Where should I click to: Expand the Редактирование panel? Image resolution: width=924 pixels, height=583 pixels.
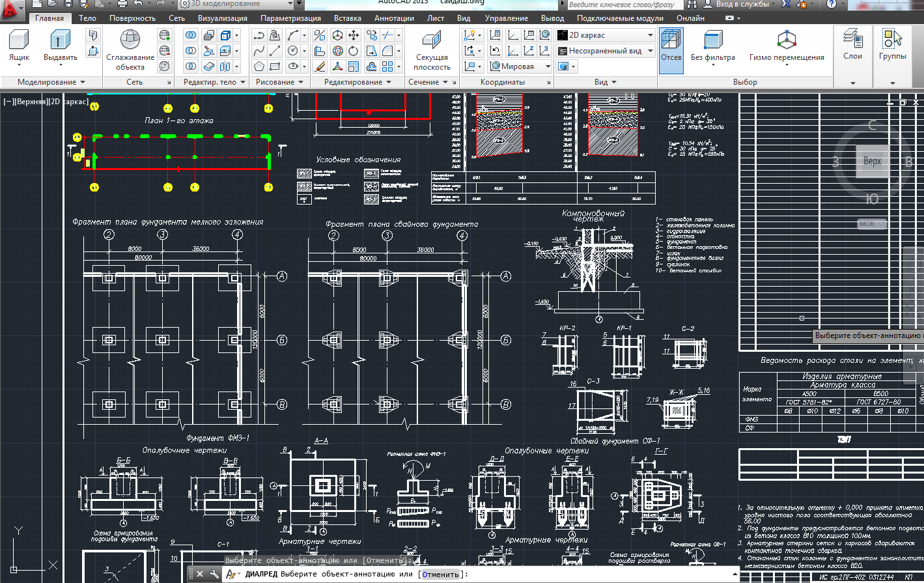tap(357, 82)
